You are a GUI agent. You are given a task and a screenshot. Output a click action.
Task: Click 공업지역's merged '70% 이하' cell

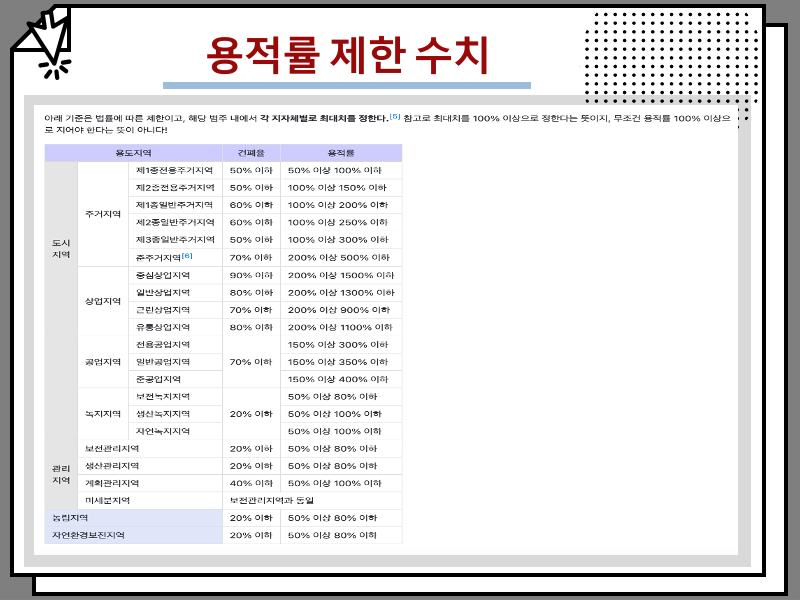click(x=251, y=362)
